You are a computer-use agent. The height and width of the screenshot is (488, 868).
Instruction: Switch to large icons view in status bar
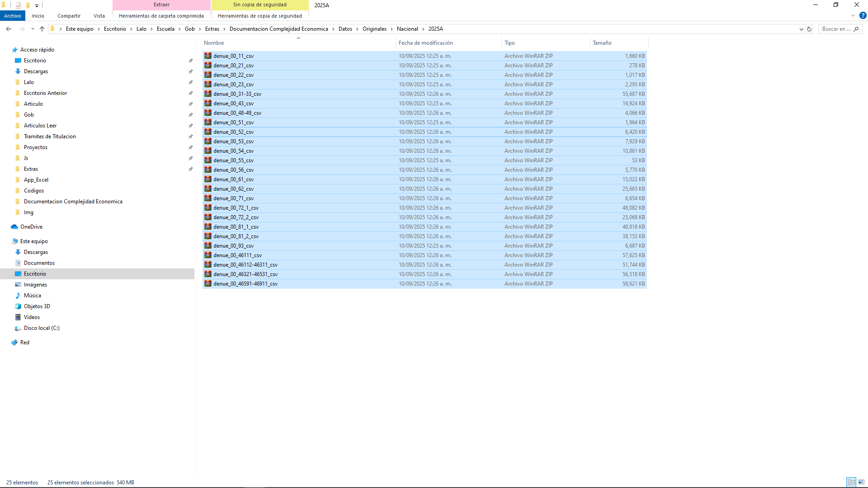tap(861, 482)
